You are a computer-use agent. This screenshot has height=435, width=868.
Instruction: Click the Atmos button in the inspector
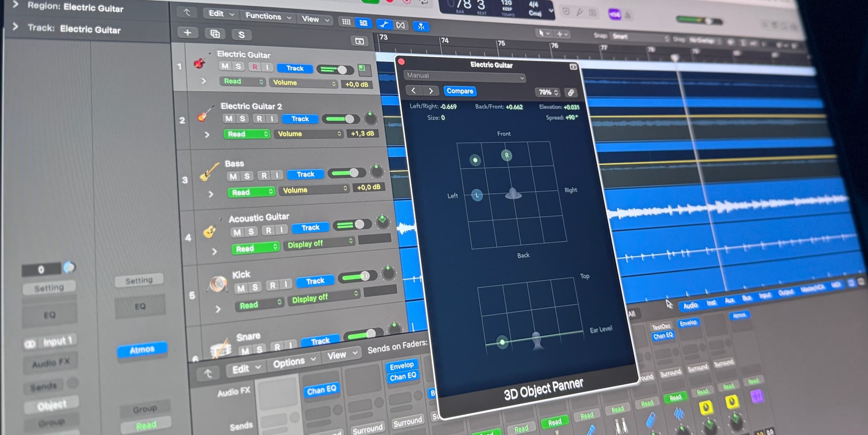[142, 349]
